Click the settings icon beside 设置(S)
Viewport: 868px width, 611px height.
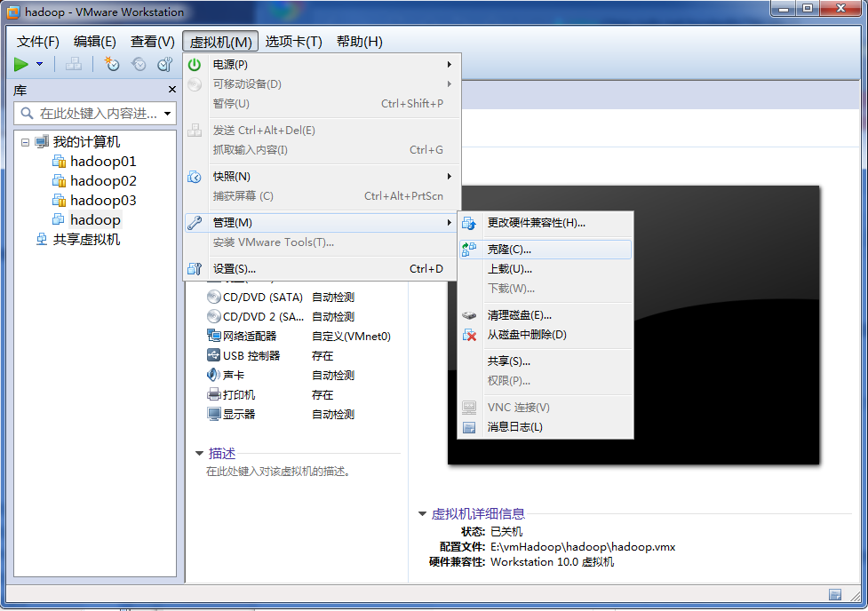pyautogui.click(x=195, y=269)
